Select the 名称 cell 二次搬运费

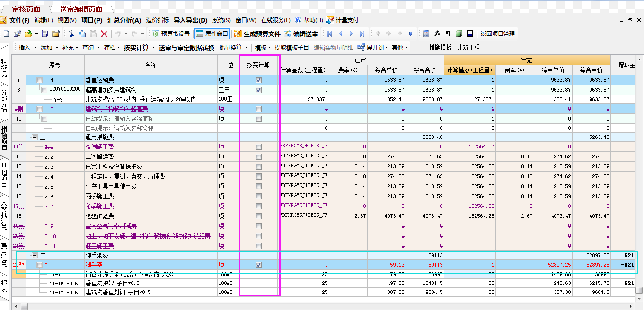tap(151, 156)
